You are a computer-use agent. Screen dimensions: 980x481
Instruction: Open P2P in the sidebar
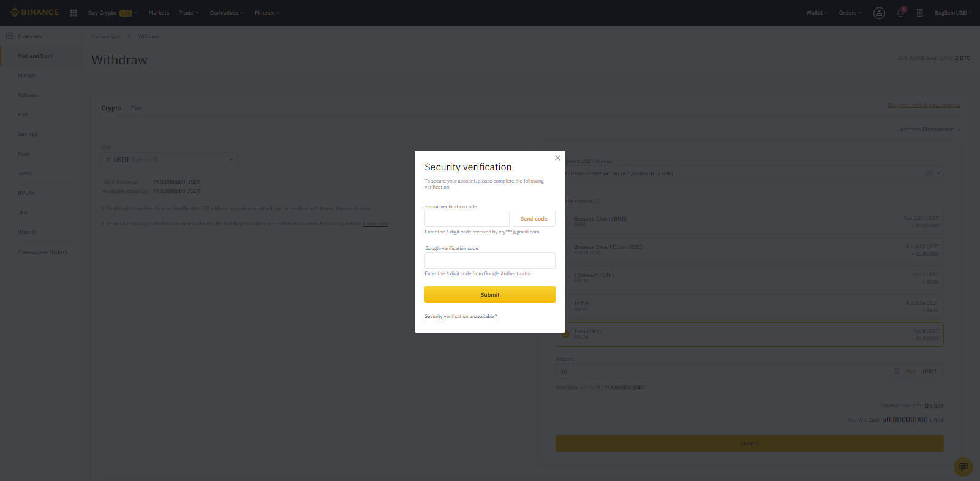click(23, 115)
